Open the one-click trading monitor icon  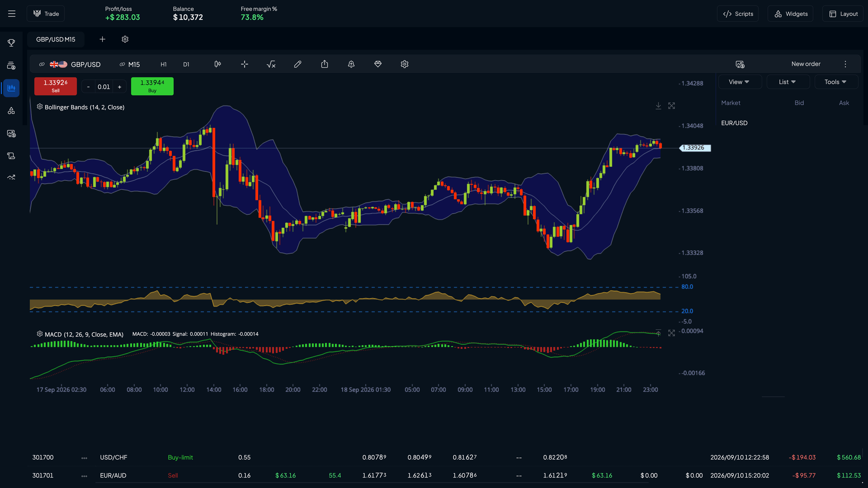pyautogui.click(x=740, y=64)
